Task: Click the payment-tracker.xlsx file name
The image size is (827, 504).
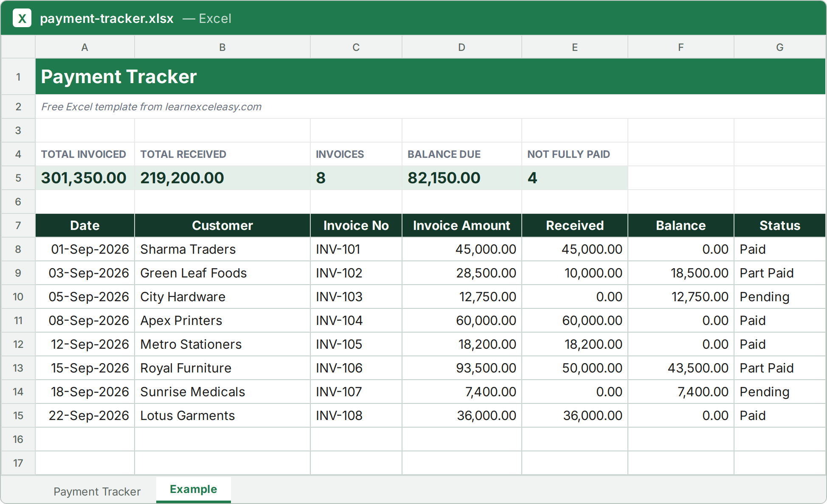Action: pos(107,18)
